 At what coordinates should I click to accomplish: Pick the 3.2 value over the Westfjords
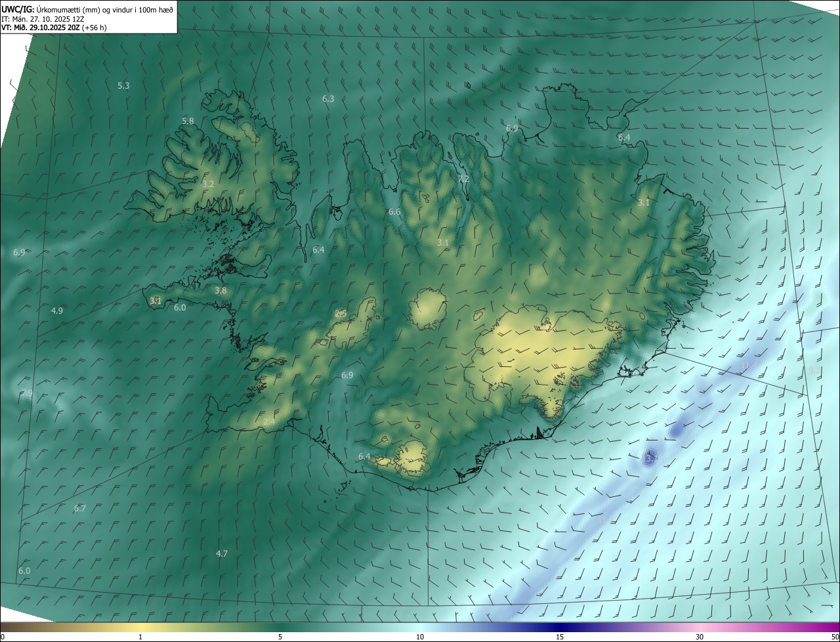click(x=208, y=184)
